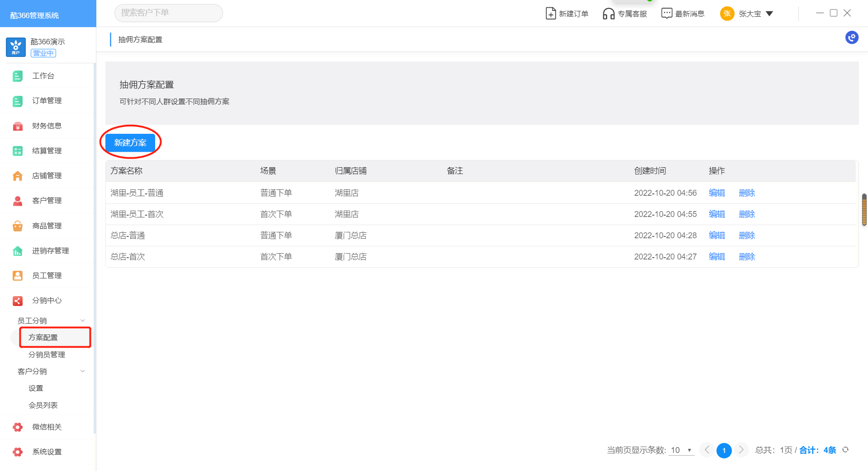Open page size dropdown showing 10
This screenshot has width=868, height=471.
pos(681,450)
